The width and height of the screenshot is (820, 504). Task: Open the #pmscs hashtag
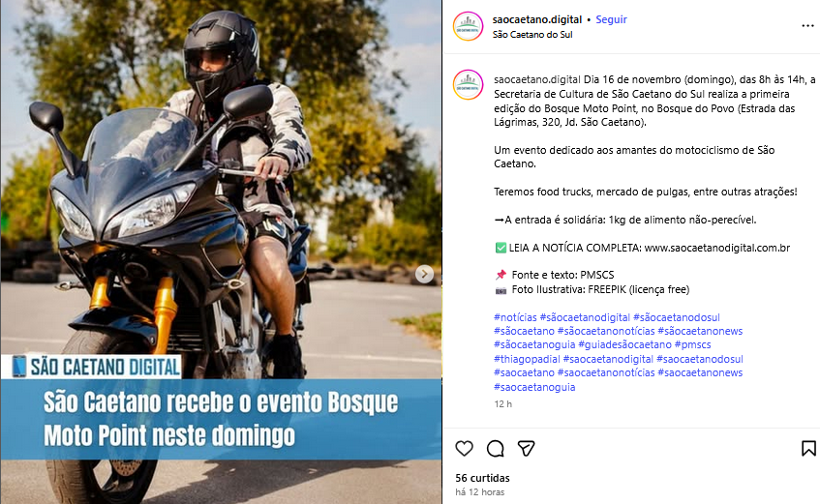pos(692,344)
